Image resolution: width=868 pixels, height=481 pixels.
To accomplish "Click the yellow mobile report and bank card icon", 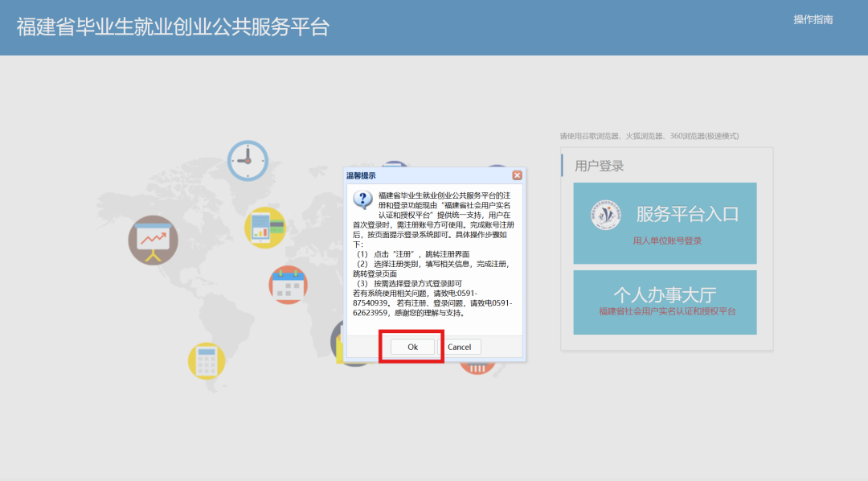I will pos(264,226).
